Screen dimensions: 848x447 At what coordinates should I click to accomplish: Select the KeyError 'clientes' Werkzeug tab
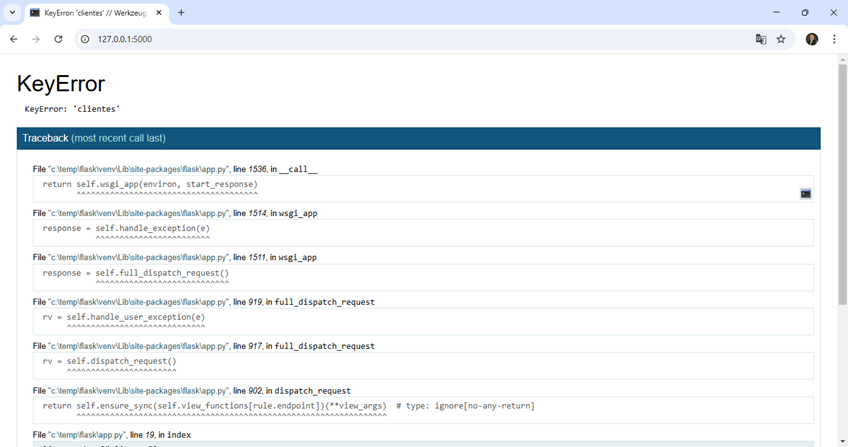click(95, 13)
